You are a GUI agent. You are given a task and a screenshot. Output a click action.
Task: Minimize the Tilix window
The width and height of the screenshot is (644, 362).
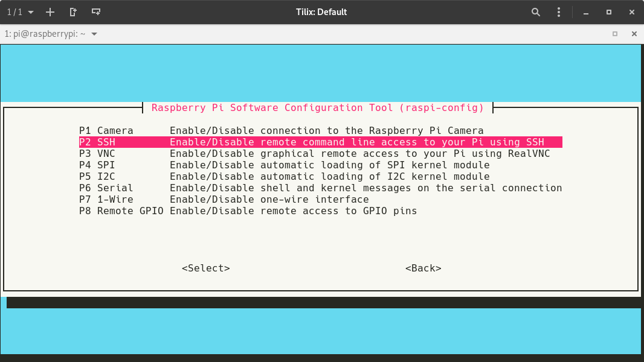585,12
